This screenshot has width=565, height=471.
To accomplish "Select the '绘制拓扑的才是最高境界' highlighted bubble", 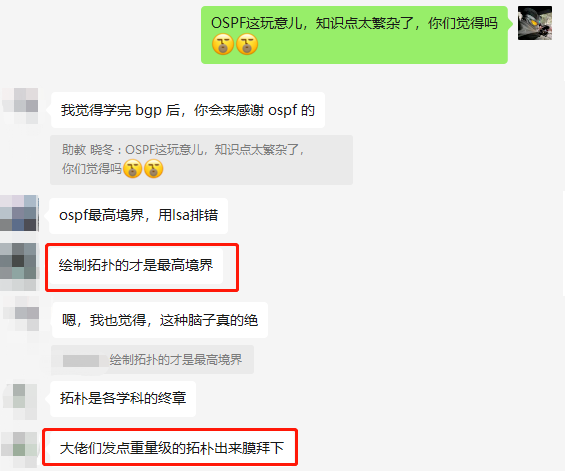I will (x=136, y=266).
